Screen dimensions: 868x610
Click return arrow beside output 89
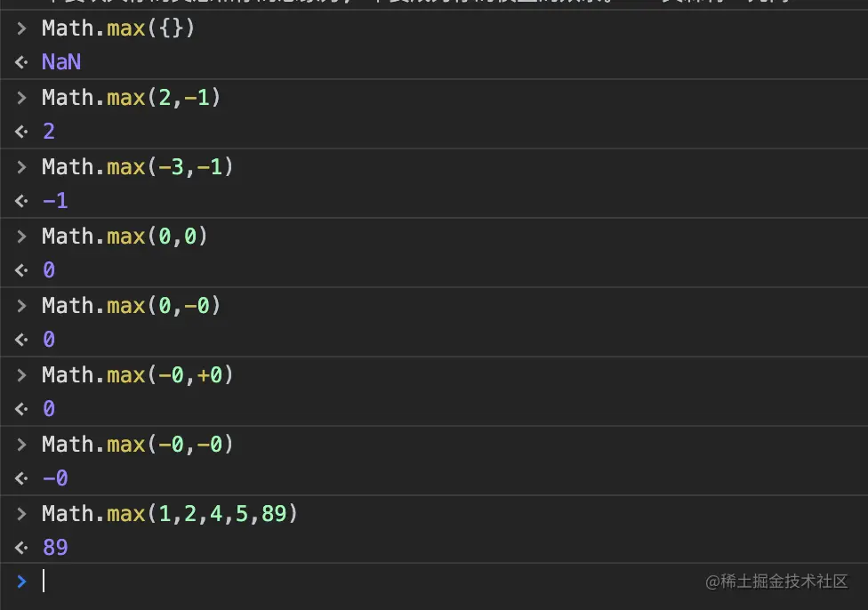point(21,548)
